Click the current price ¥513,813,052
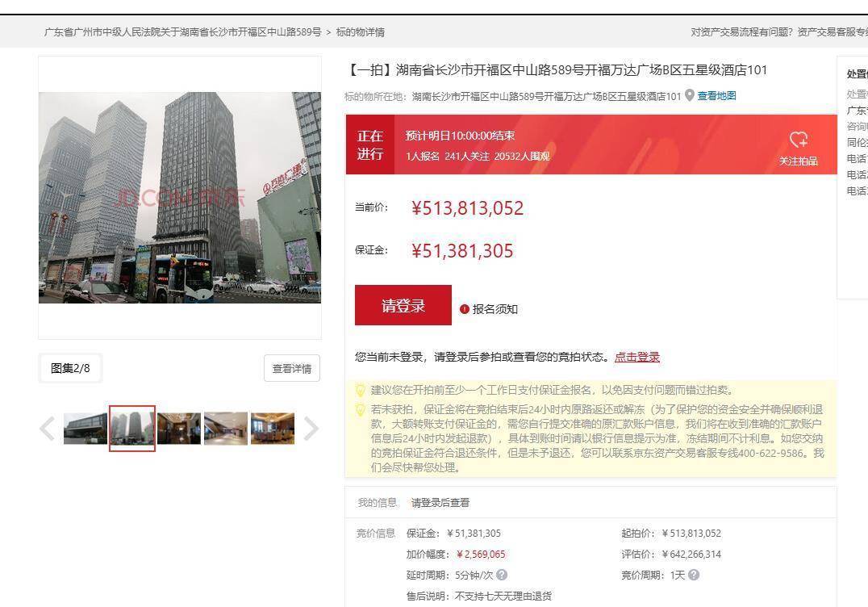Screen dimensions: 868x607 (x=467, y=208)
